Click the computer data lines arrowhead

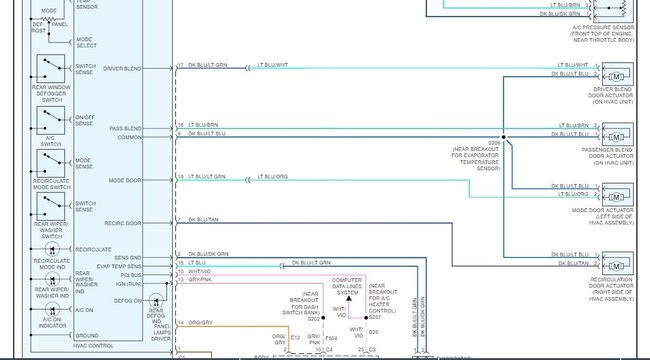(349, 298)
